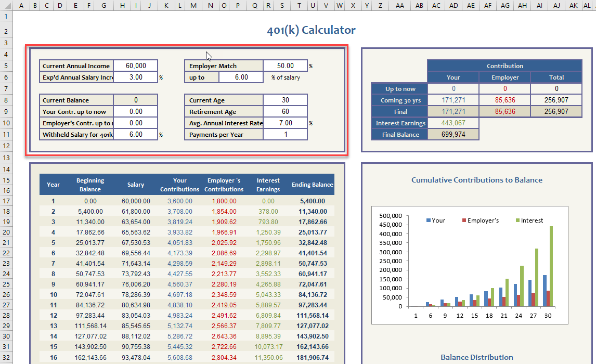Screen dimensions: 596x364
Task: Click the Final Balance 699,974 cell
Action: [453, 135]
